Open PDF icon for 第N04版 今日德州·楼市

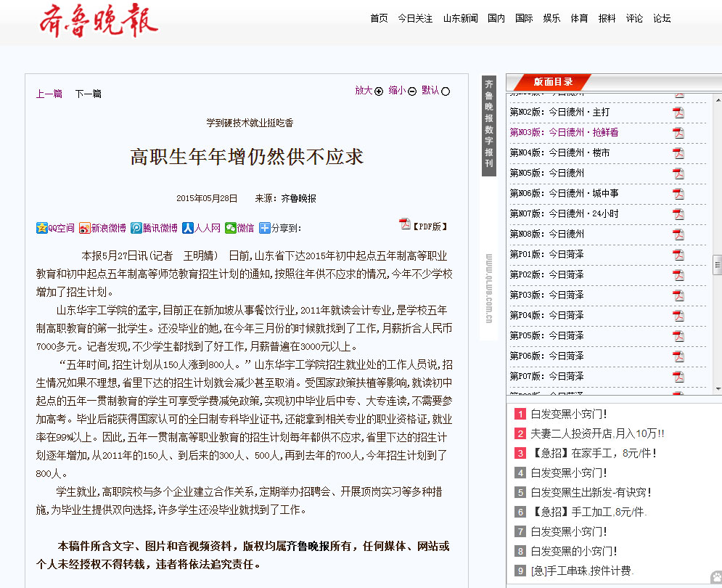click(x=678, y=153)
